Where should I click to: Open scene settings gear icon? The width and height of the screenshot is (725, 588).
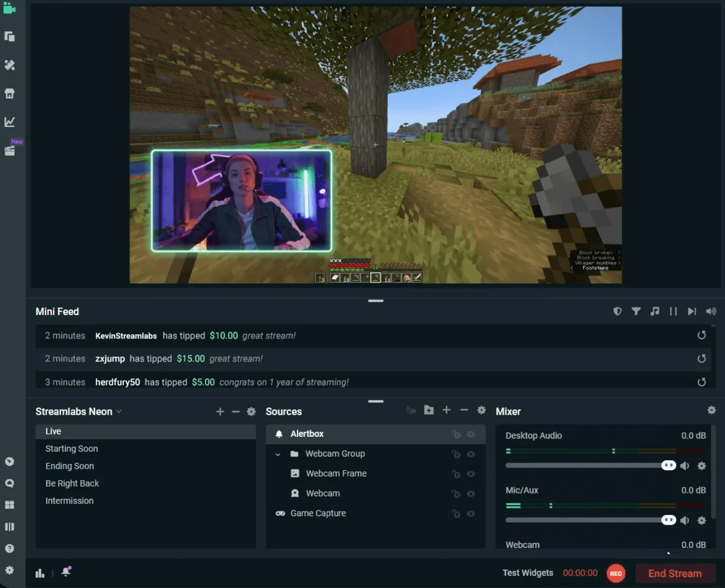pyautogui.click(x=251, y=411)
